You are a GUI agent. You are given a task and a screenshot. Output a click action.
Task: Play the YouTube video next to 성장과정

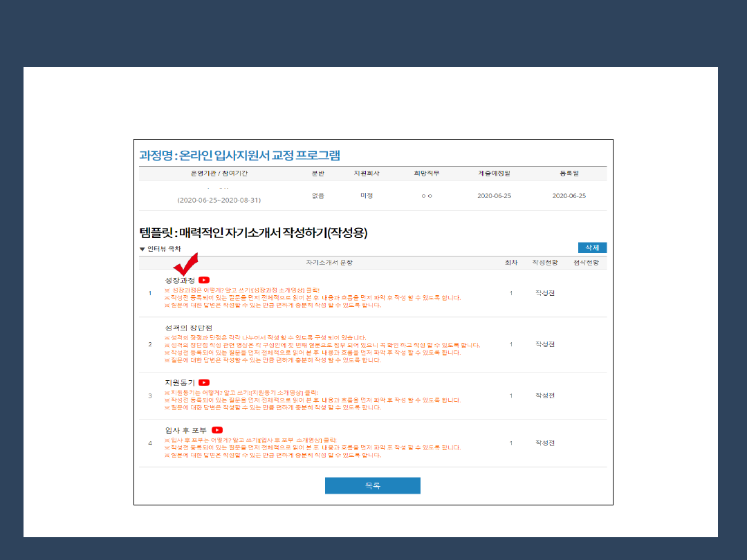point(205,280)
